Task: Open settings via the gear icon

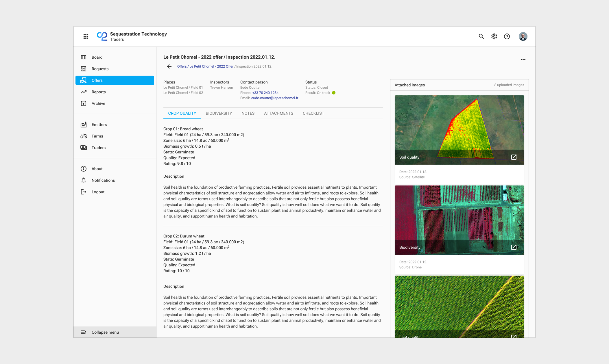Action: coord(494,36)
